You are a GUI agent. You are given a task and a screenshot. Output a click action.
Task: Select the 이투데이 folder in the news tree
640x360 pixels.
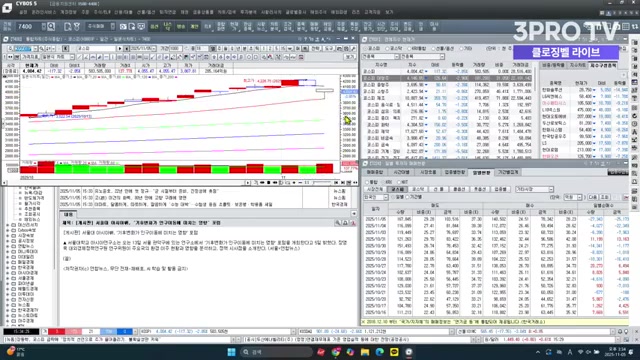click(25, 294)
